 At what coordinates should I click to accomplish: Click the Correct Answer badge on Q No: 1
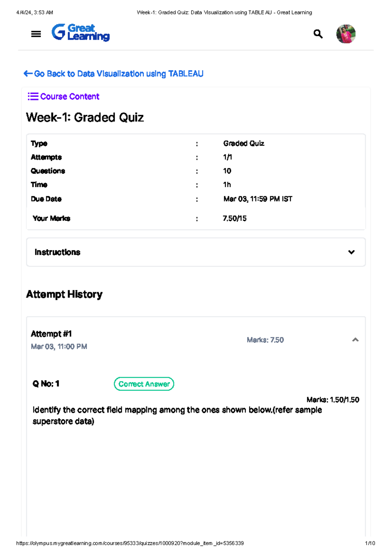coord(144,384)
